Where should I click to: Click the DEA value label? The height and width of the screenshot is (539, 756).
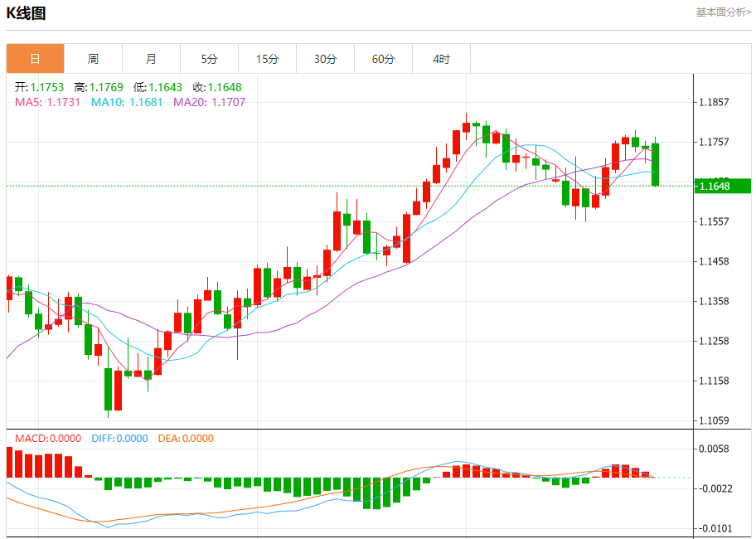186,438
